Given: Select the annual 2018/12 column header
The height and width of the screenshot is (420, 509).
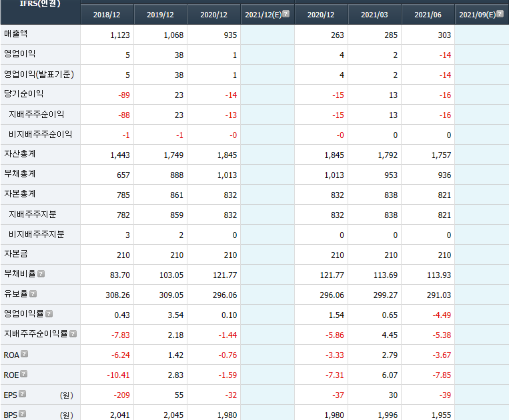Looking at the screenshot, I should 107,15.
